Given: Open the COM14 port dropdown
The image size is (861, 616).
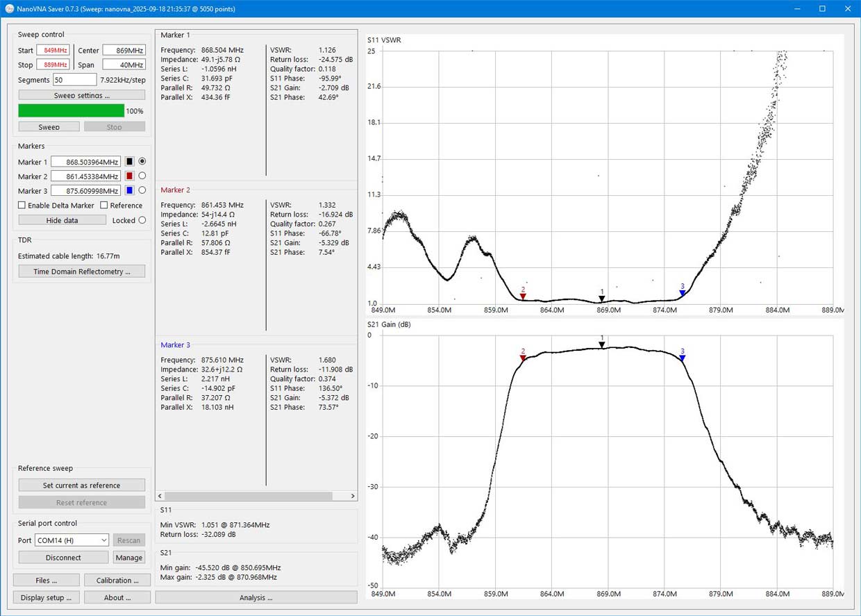Looking at the screenshot, I should click(72, 540).
